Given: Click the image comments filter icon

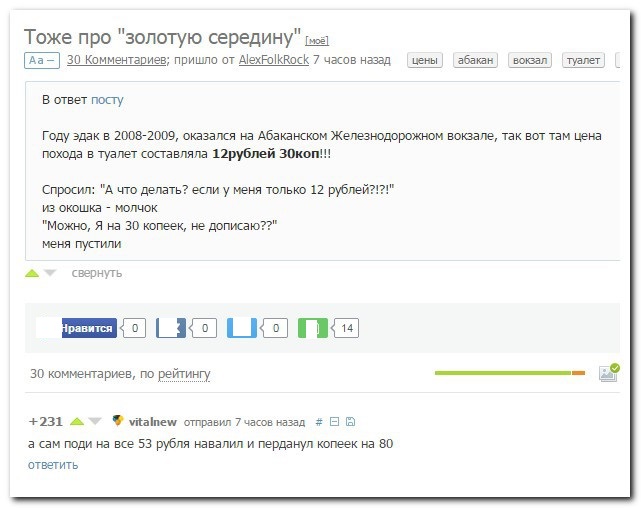Looking at the screenshot, I should [x=608, y=373].
